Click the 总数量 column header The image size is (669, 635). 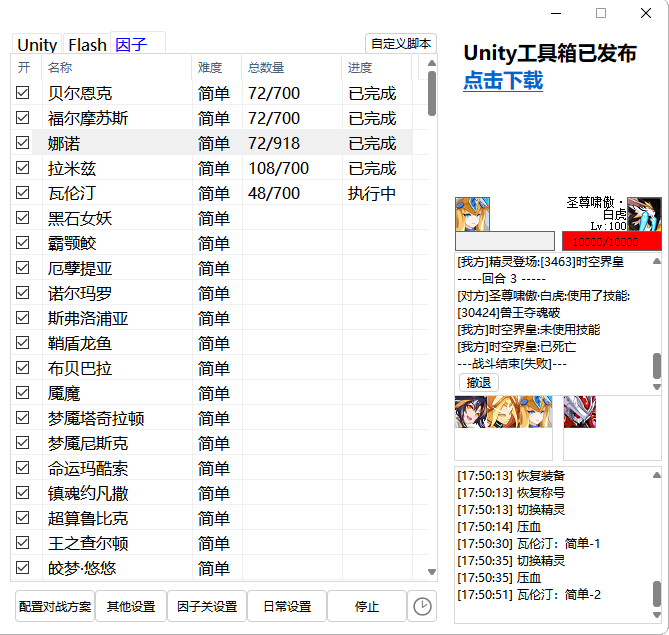pyautogui.click(x=292, y=67)
